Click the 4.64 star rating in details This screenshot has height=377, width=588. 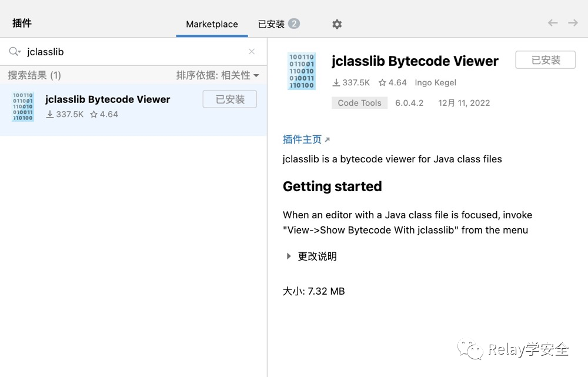pyautogui.click(x=392, y=82)
